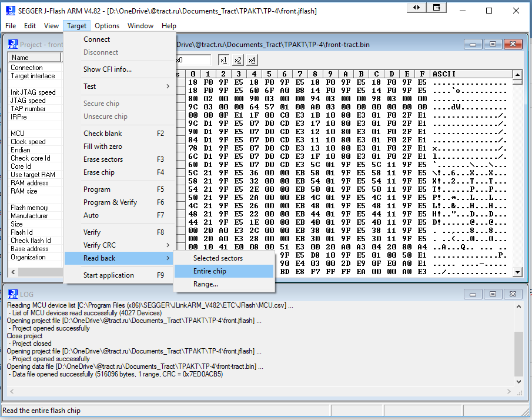Open the Help menu
The width and height of the screenshot is (532, 420).
click(169, 26)
